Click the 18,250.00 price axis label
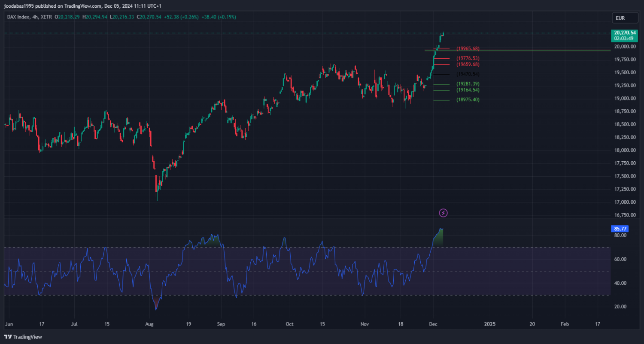644x344 pixels. [x=625, y=137]
